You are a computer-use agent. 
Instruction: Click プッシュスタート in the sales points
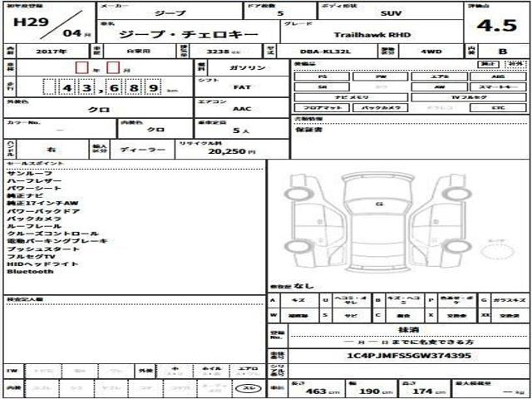click(x=43, y=249)
